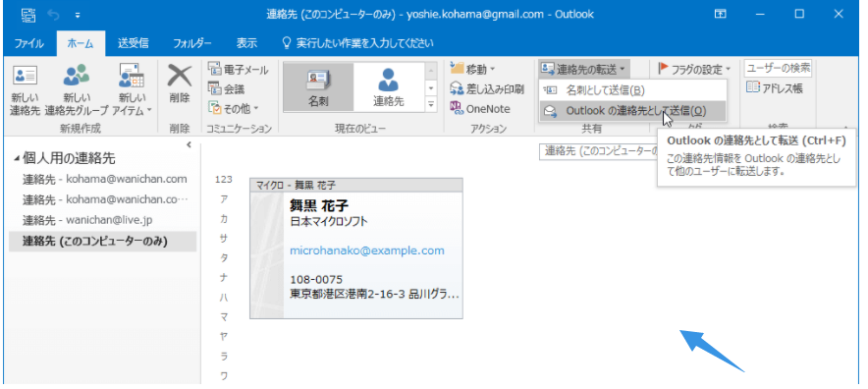
Task: Select 連絡先 (このコンピューターのみ) folder
Action: tap(102, 241)
